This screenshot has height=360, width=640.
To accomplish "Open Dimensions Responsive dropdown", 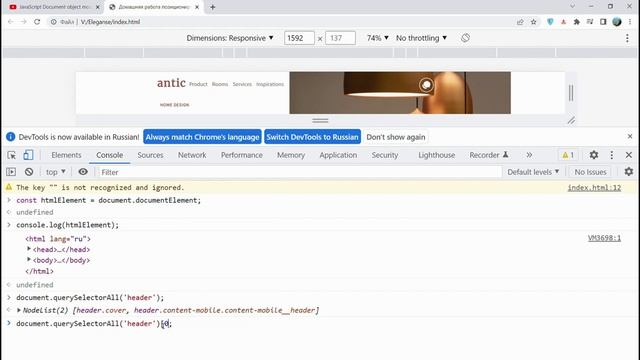I will click(230, 38).
